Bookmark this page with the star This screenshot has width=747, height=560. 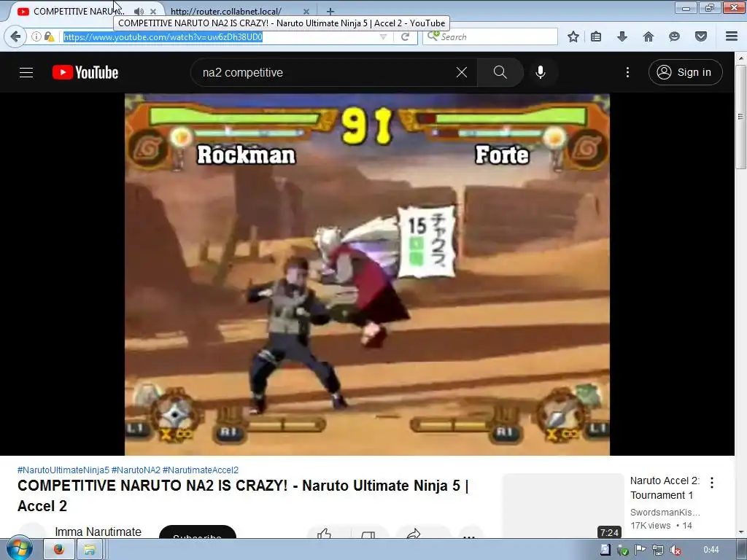pos(573,36)
